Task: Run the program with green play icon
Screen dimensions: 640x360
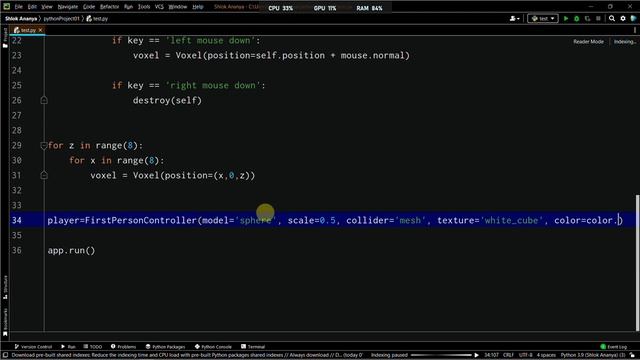Action: click(566, 18)
